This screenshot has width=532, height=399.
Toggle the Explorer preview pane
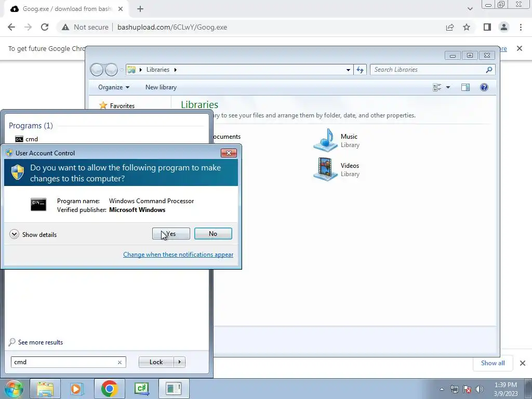[465, 87]
